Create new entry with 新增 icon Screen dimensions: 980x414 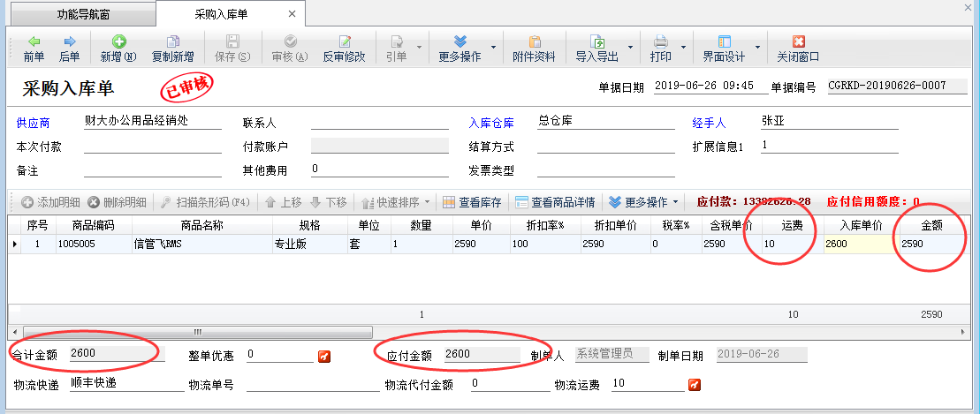(118, 48)
